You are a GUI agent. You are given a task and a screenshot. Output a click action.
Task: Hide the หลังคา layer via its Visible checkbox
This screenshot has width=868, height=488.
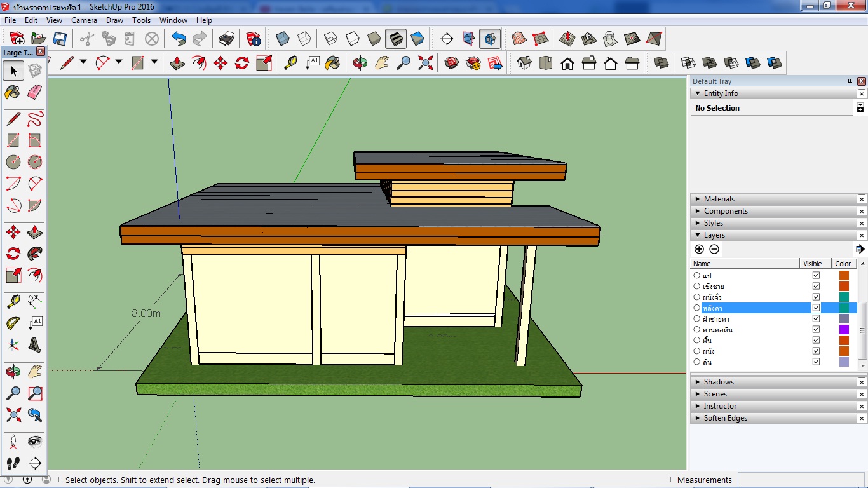[816, 308]
